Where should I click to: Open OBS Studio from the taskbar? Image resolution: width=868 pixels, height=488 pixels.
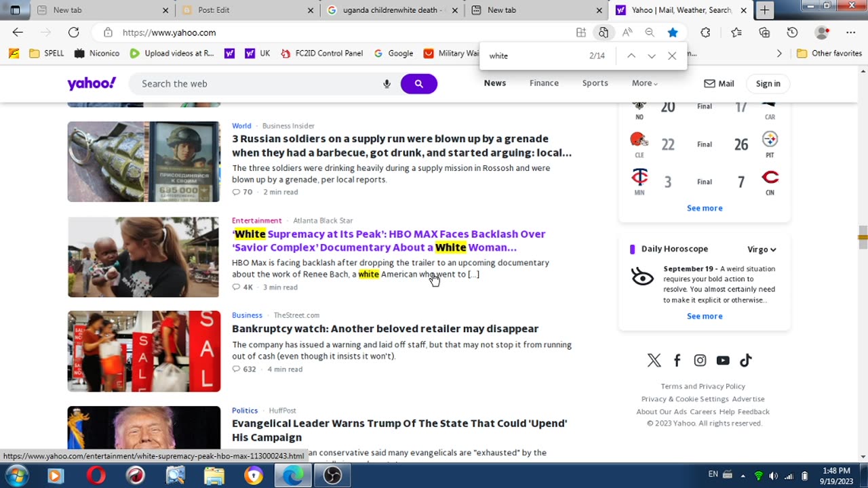point(332,476)
